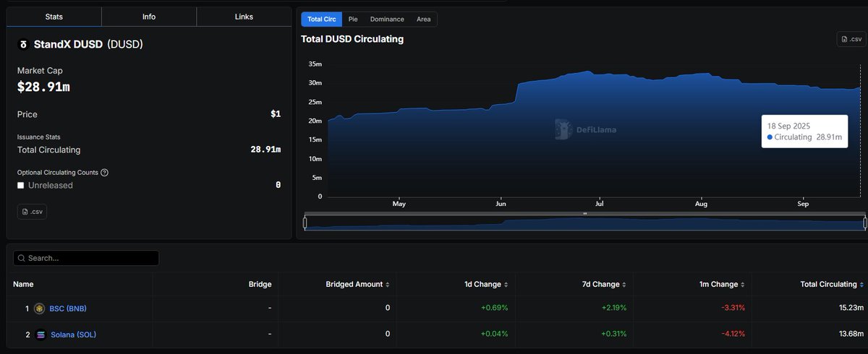Viewport: 868px width, 354px height.
Task: Click the left handle of chart range slider
Action: click(305, 223)
